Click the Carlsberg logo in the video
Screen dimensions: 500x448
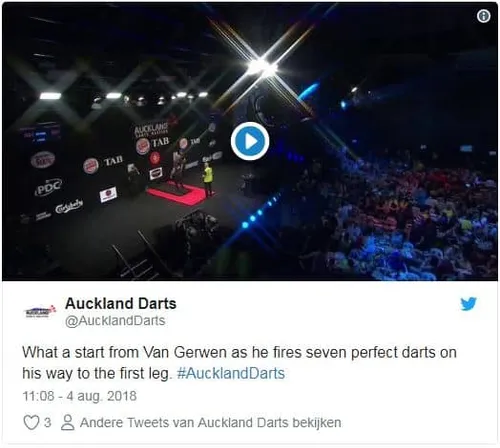click(x=69, y=207)
